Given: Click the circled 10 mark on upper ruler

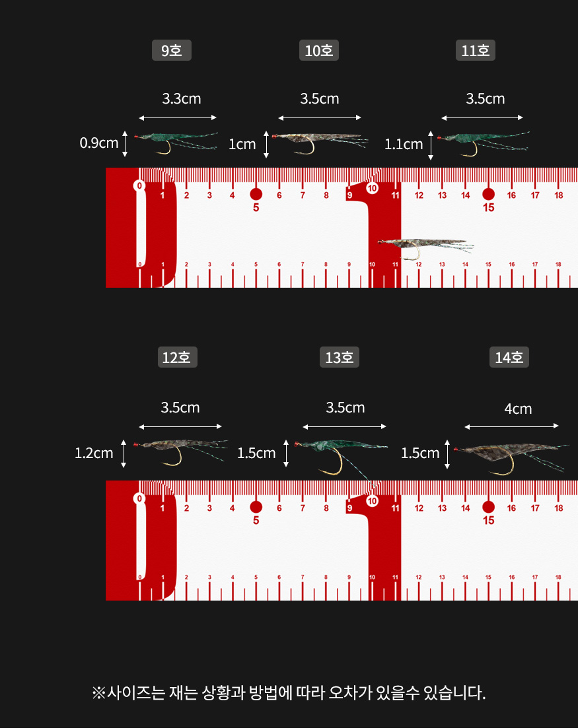Looking at the screenshot, I should [372, 189].
